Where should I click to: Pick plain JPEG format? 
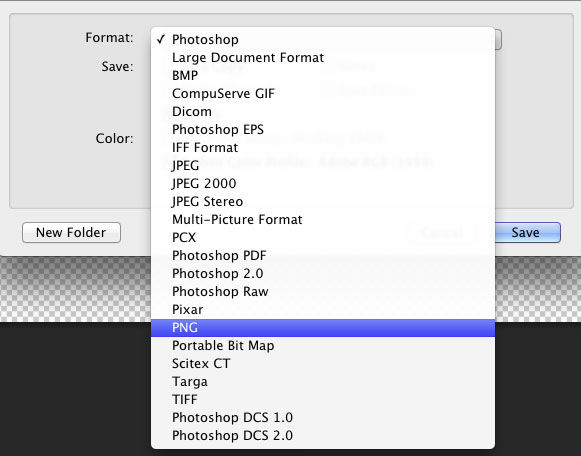pyautogui.click(x=323, y=166)
